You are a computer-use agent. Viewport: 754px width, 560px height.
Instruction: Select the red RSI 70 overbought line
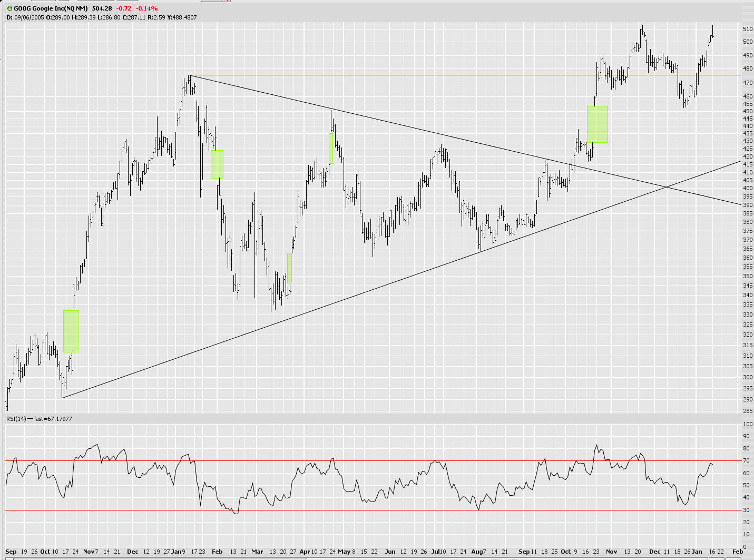(x=373, y=461)
